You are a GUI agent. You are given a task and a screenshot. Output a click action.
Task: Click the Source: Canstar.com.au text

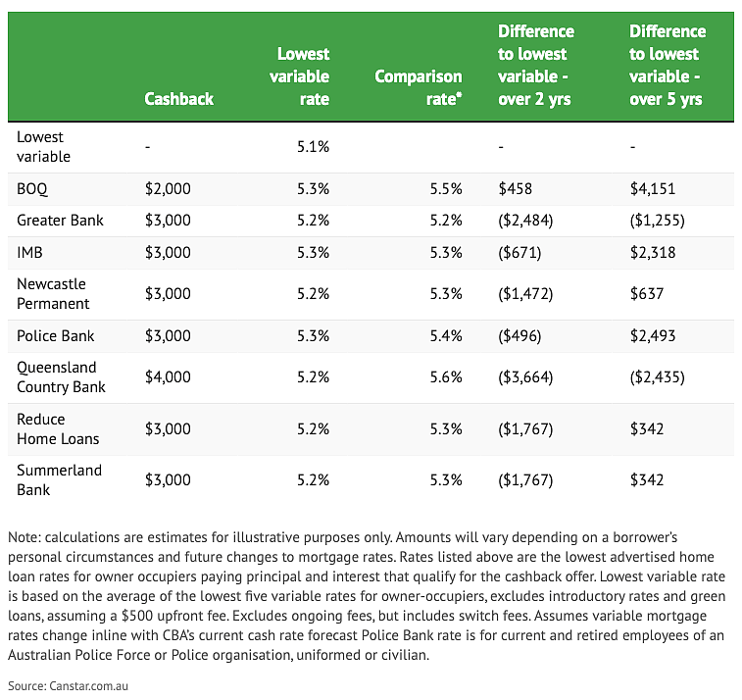pos(69,686)
